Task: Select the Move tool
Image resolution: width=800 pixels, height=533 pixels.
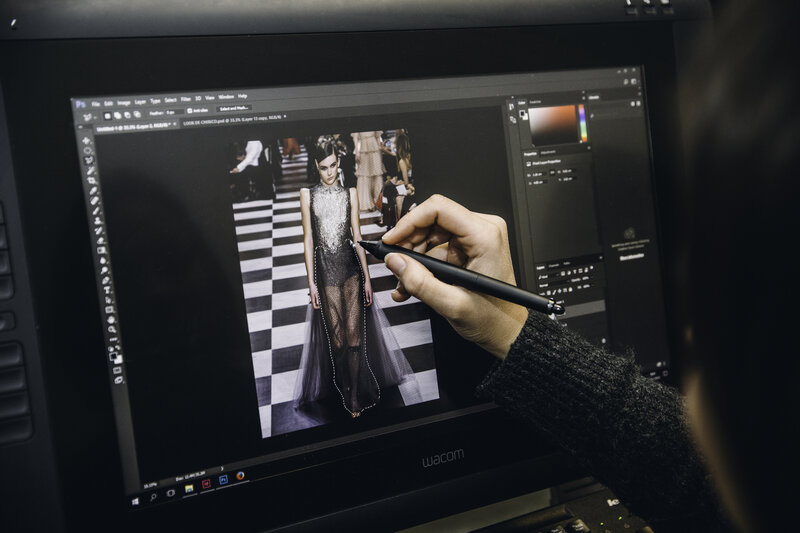Action: coord(86,141)
